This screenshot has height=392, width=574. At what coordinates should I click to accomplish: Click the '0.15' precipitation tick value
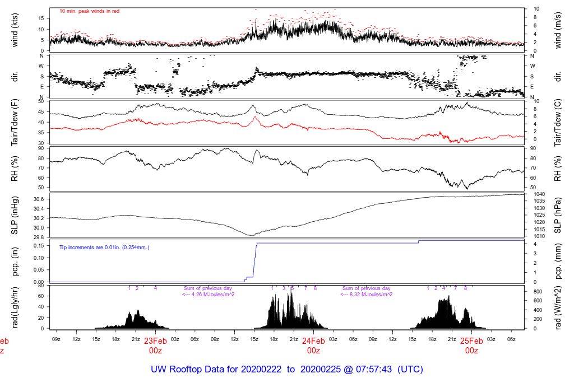click(x=39, y=246)
